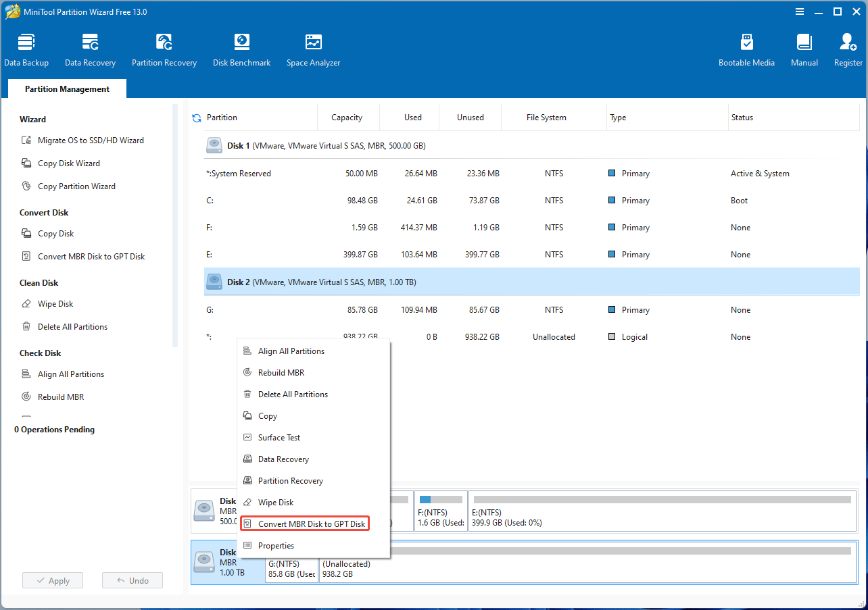Open the Space Analyzer
This screenshot has height=610, width=868.
(x=313, y=50)
